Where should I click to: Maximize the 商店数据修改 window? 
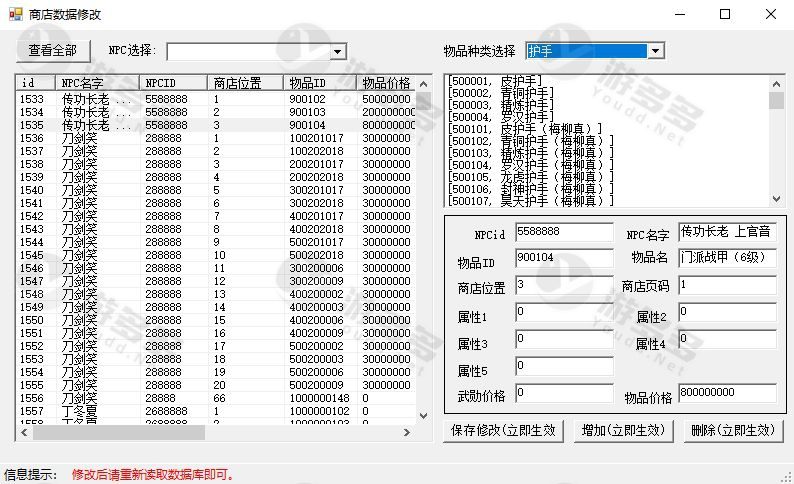click(725, 15)
